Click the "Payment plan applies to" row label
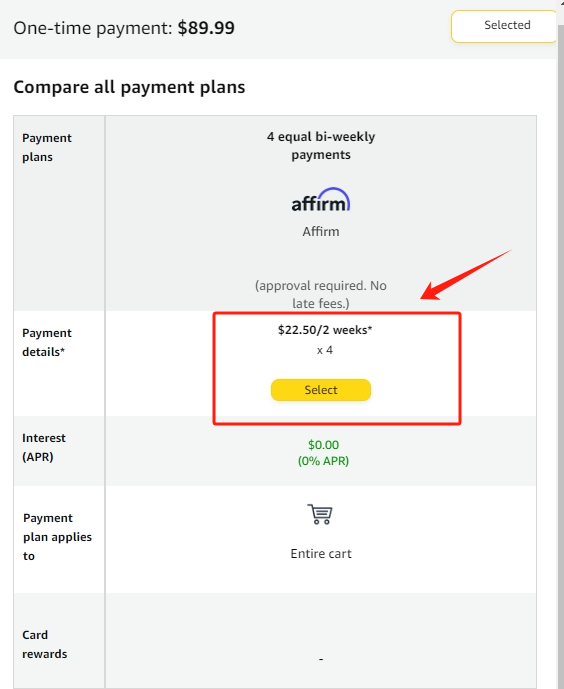 (57, 537)
